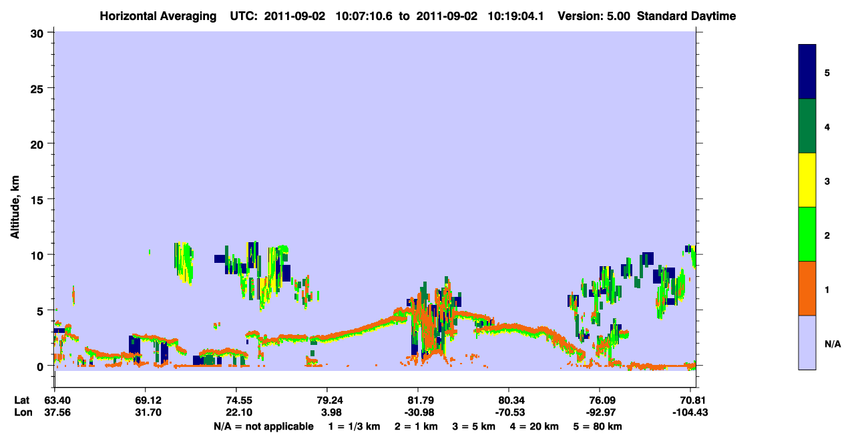Click legend text 'N/A = not applicable'
Screen dimensions: 868x445
click(263, 426)
